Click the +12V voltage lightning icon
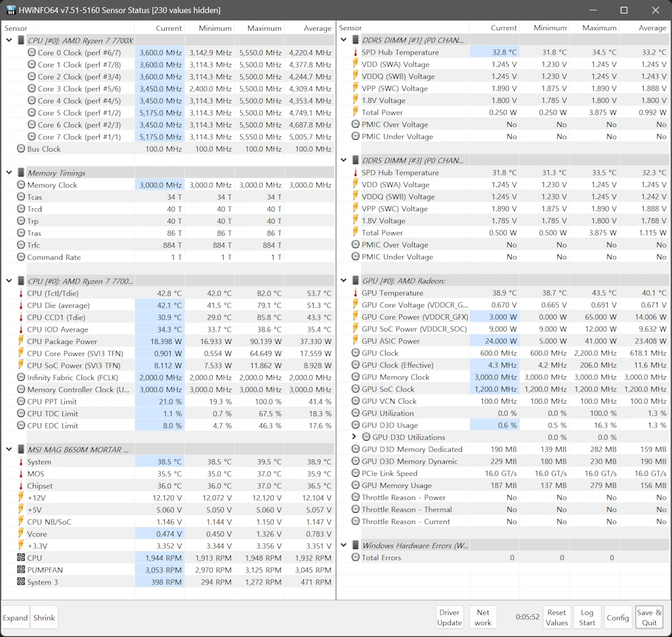Screen dimensions: 672x637 pos(20,498)
